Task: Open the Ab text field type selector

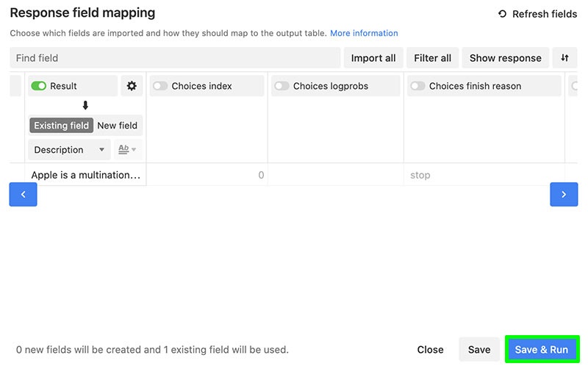Action: [x=127, y=149]
